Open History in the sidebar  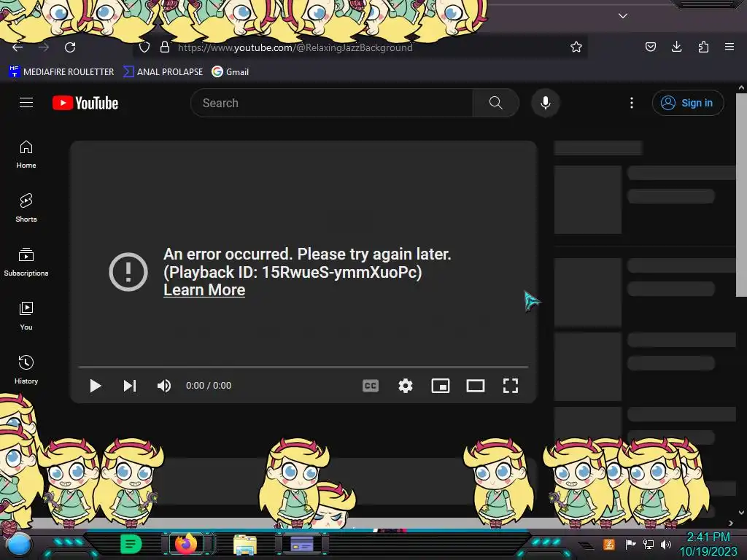(26, 370)
